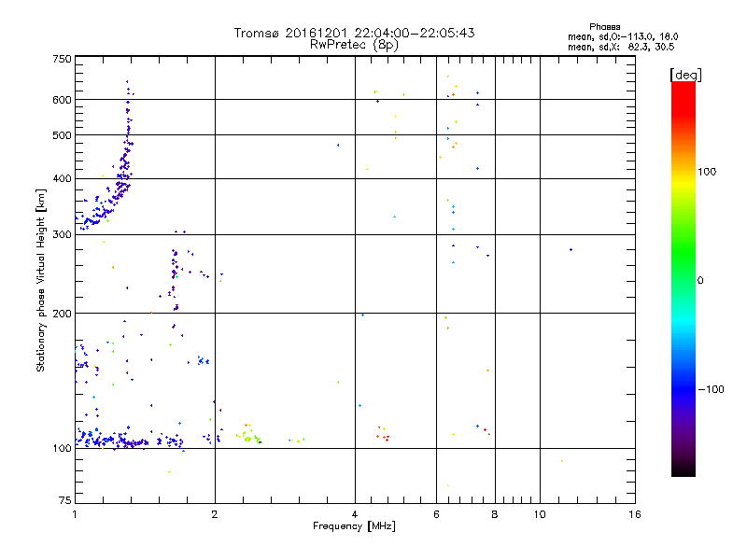The height and width of the screenshot is (560, 747).
Task: Click the '100' color bar tick label
Action: tap(707, 172)
